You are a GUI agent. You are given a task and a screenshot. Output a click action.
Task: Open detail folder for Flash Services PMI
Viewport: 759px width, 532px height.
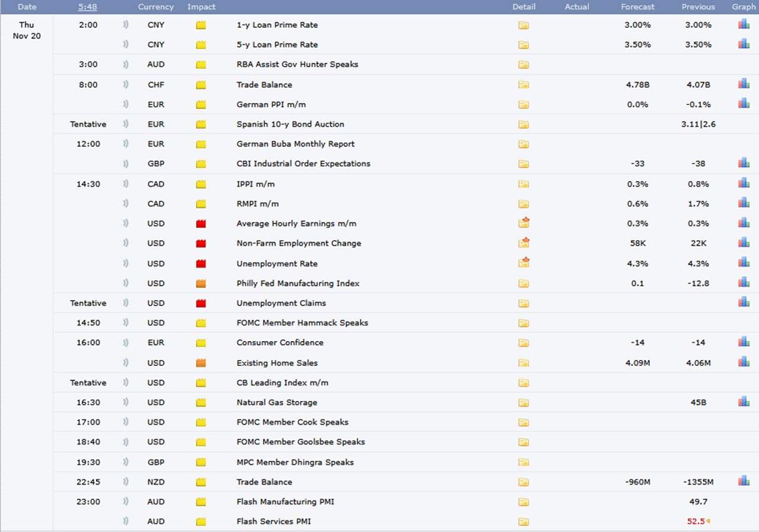click(523, 522)
